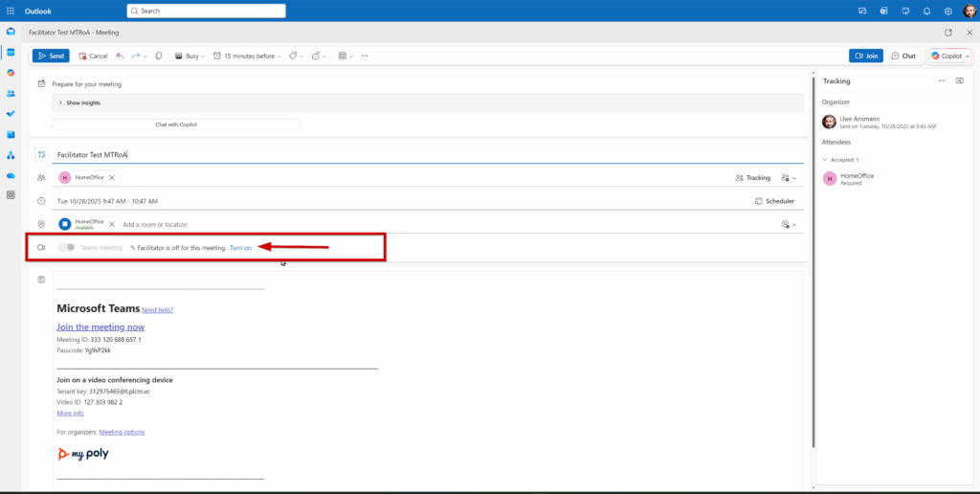The height and width of the screenshot is (494, 980).
Task: Click the copy meeting icon in toolbar
Action: [x=159, y=56]
